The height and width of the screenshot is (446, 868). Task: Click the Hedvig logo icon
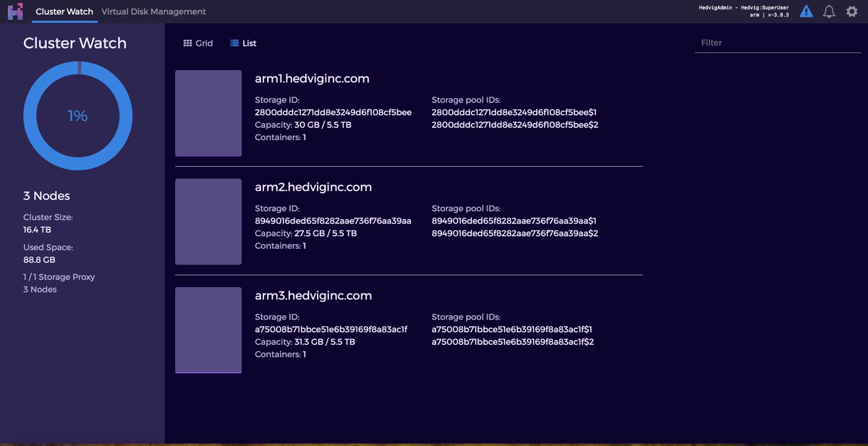15,12
